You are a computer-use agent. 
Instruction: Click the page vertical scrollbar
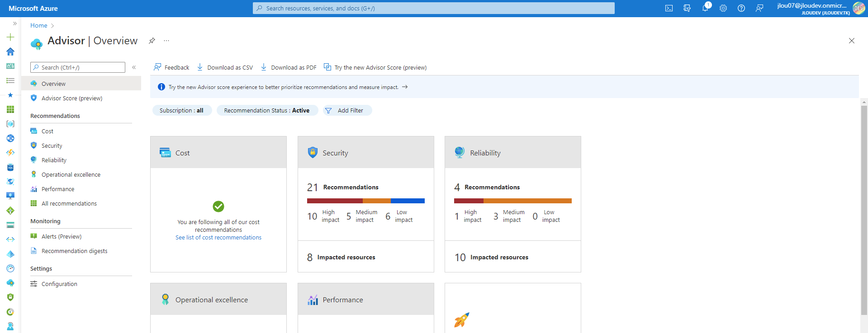coord(864,210)
